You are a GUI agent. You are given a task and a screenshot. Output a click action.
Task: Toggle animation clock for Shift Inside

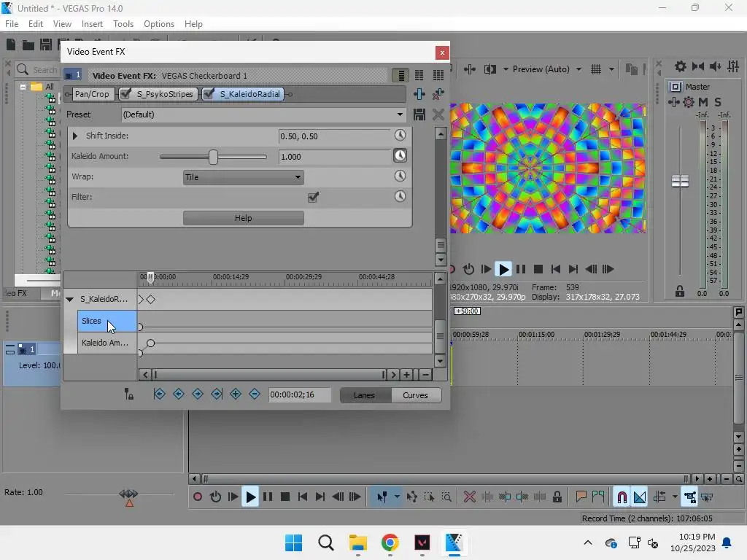click(x=400, y=135)
